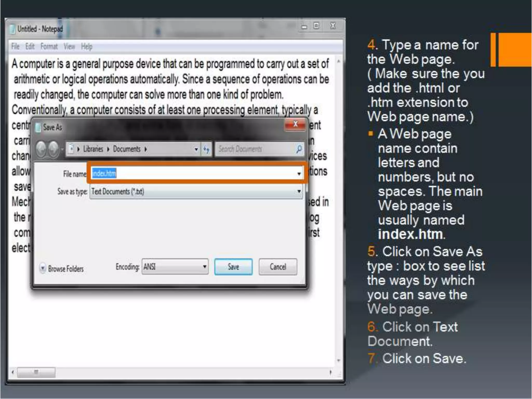The width and height of the screenshot is (532, 399).
Task: Click the Back navigation arrow in Save As
Action: 42,149
